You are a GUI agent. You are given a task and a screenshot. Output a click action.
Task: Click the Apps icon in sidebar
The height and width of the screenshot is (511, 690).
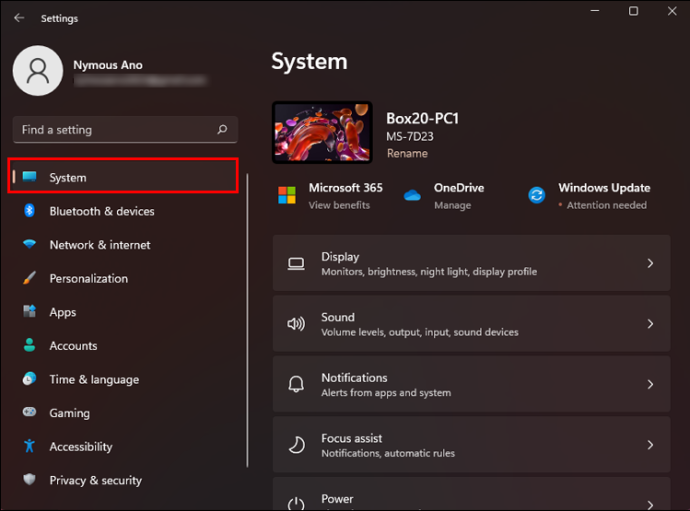click(x=29, y=311)
